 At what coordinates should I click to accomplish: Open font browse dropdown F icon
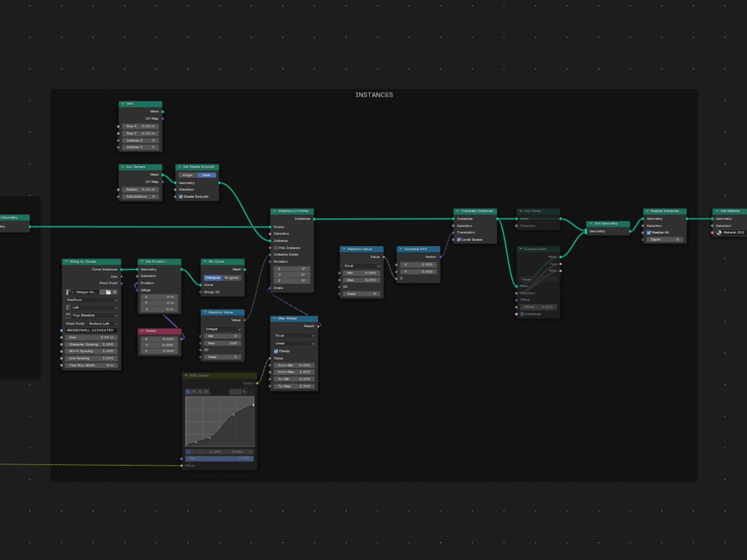tap(69, 292)
